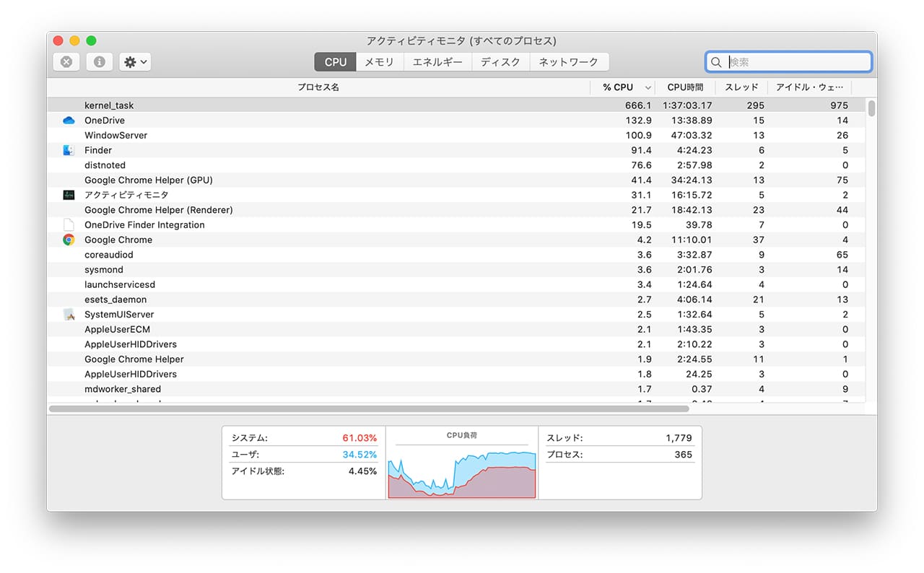The width and height of the screenshot is (924, 573).
Task: Select the SystemUIServer process name
Action: tap(119, 315)
